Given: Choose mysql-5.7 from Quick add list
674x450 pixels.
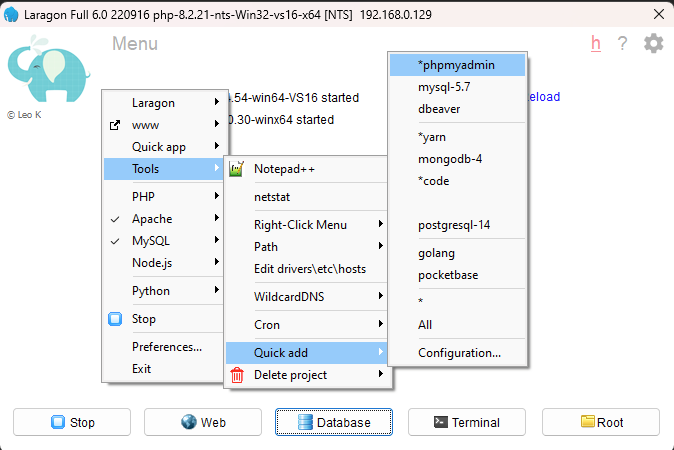Looking at the screenshot, I should coord(444,87).
